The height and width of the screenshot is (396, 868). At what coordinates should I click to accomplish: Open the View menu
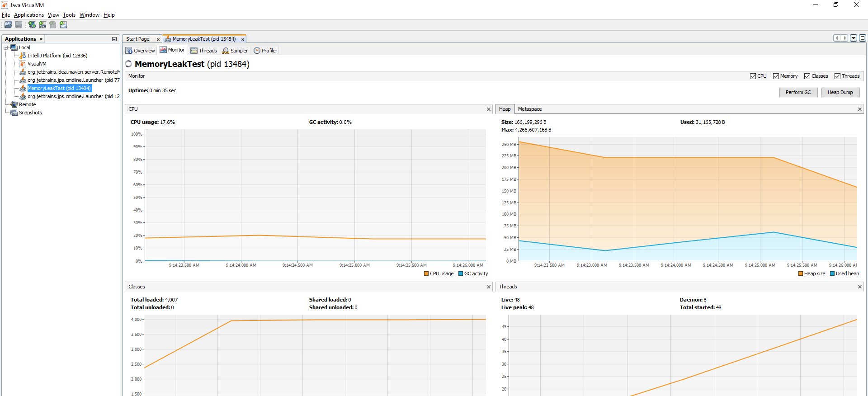(53, 15)
